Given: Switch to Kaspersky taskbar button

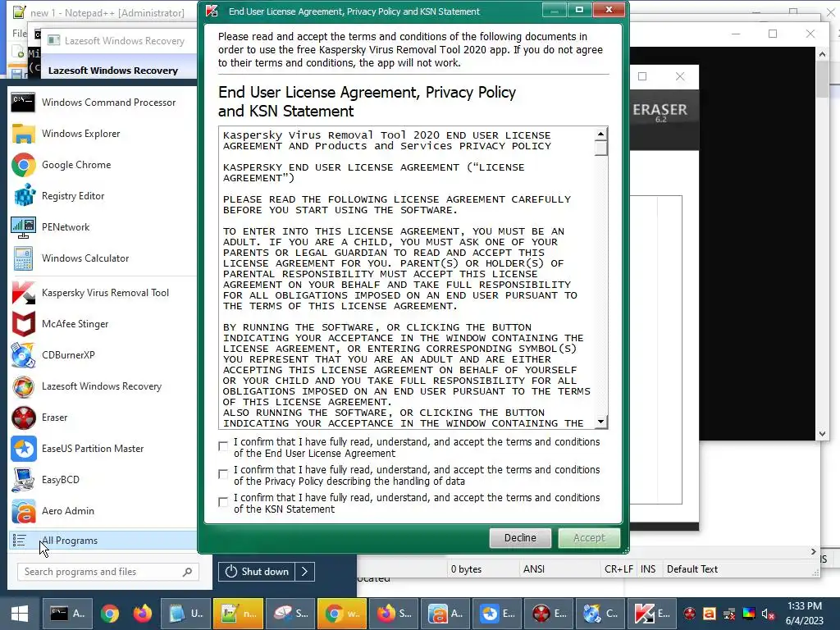Looking at the screenshot, I should click(x=652, y=614).
